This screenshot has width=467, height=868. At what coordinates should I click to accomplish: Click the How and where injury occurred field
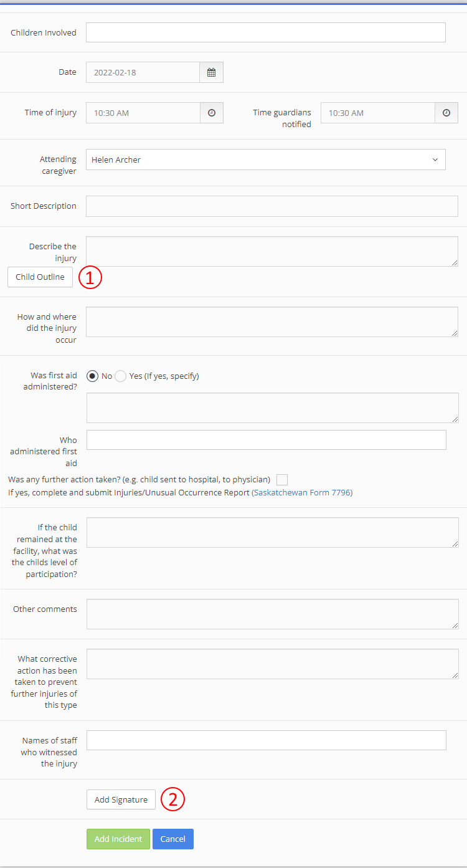(272, 322)
